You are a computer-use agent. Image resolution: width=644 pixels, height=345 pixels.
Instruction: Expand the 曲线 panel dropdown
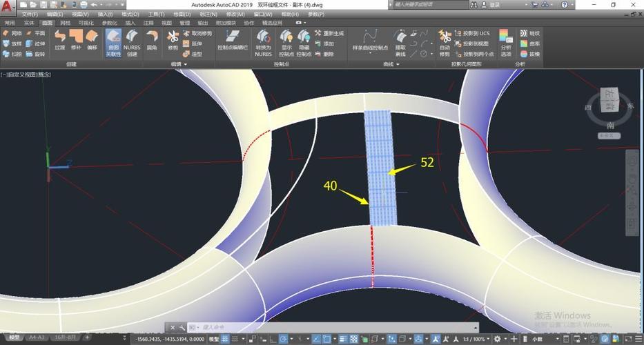point(398,64)
